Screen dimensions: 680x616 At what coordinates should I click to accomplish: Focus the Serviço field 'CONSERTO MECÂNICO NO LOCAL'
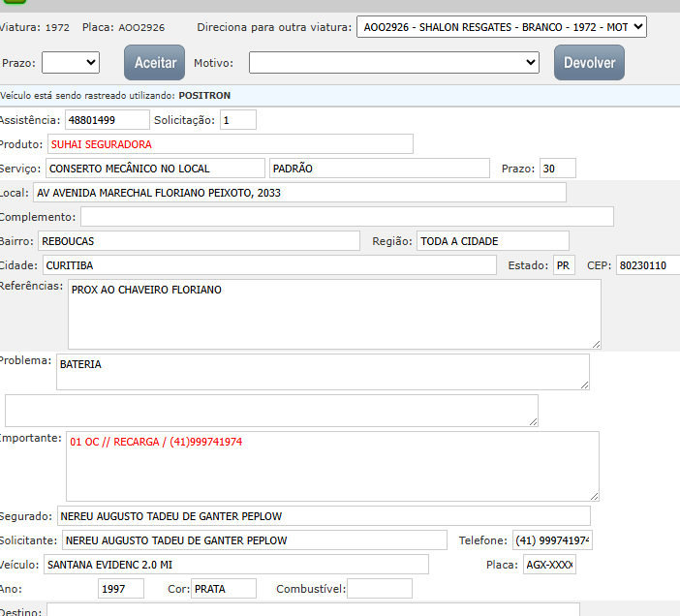click(x=154, y=169)
